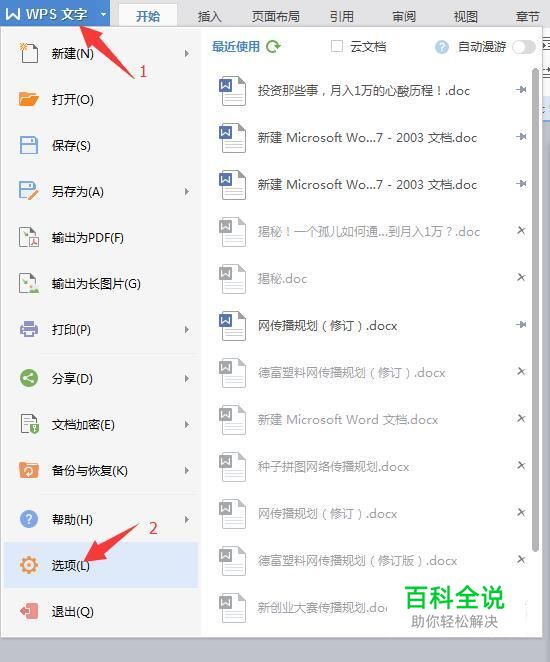Expand the 打印(P) submenu arrow
The width and height of the screenshot is (550, 662).
pos(187,330)
